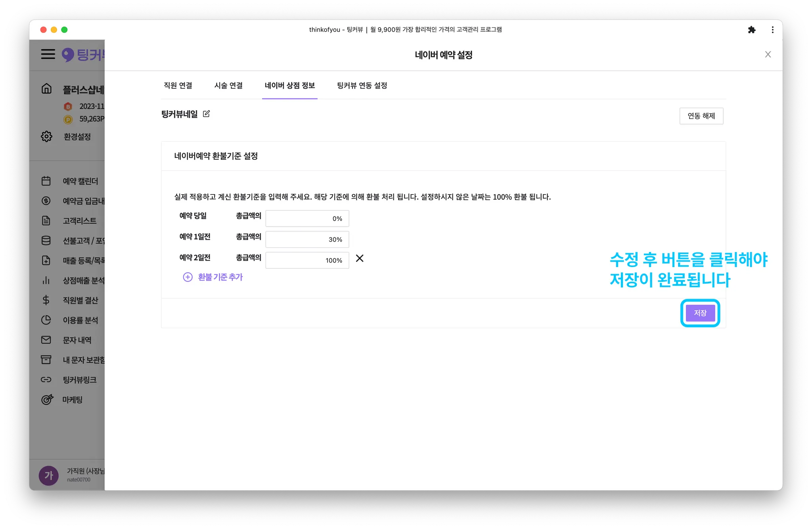
Task: Click the 가 user avatar in sidebar
Action: [x=49, y=475]
